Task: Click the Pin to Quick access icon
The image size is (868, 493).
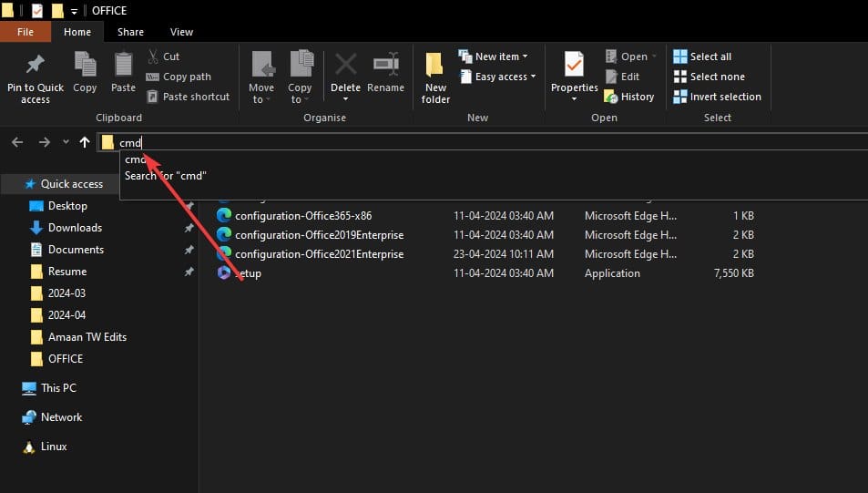Action: point(35,64)
